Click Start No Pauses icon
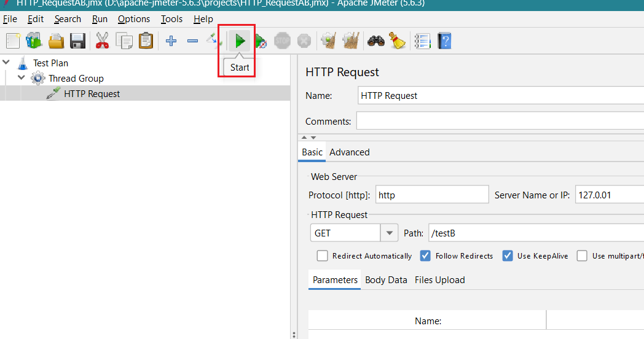Screen dimensions: 644x339 coord(261,41)
